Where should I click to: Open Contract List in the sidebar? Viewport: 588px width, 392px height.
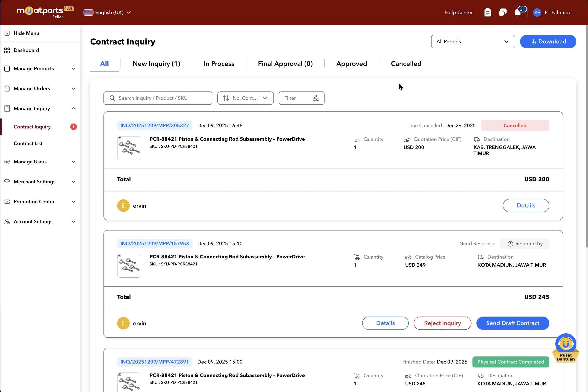pos(28,143)
